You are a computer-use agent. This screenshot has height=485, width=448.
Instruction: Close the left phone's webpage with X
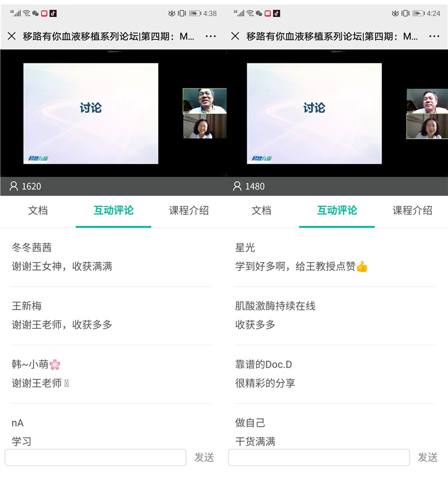click(x=11, y=36)
